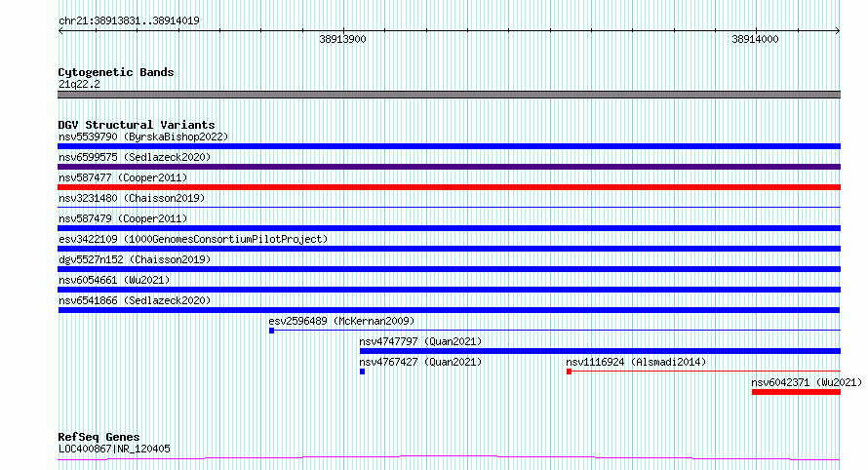This screenshot has height=470, width=868.
Task: Select the red nsv587477 variant bar
Action: (449, 187)
